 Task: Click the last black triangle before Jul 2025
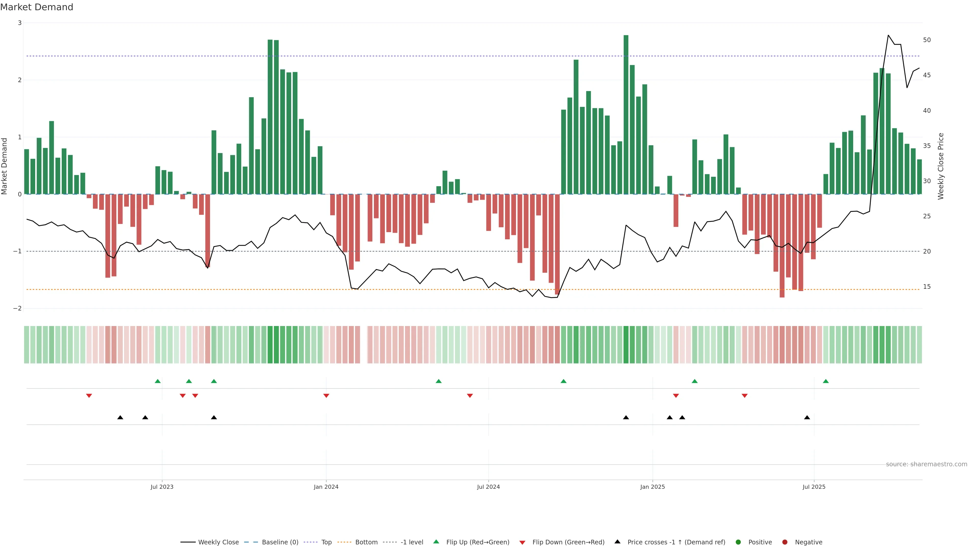click(807, 418)
